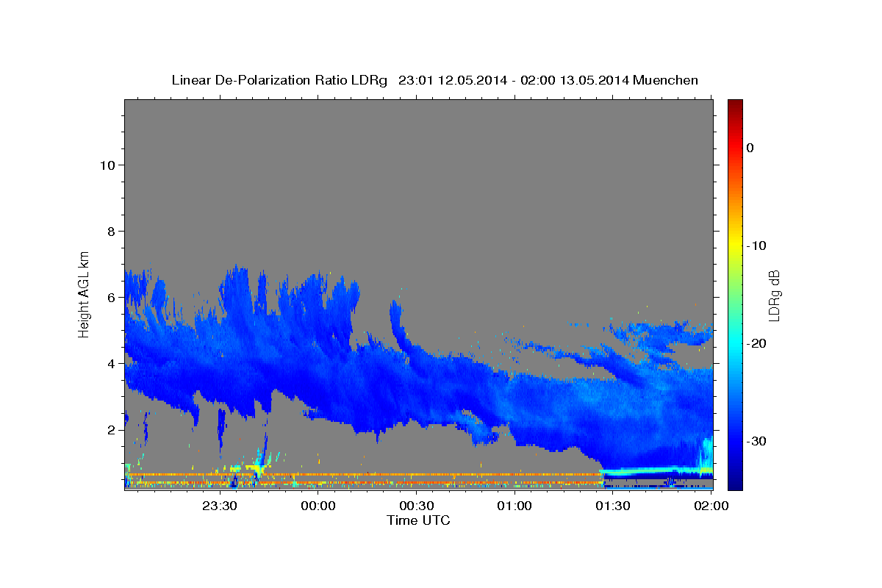Click the y-axis tick label '10'
Viewport: 882px width, 588px height.
coord(107,165)
